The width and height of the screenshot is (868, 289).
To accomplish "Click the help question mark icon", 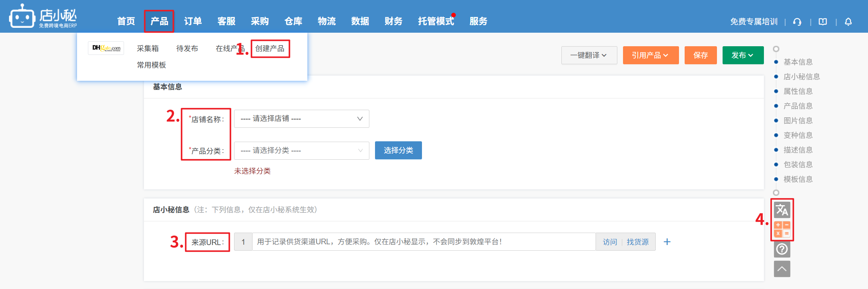I will tap(782, 249).
